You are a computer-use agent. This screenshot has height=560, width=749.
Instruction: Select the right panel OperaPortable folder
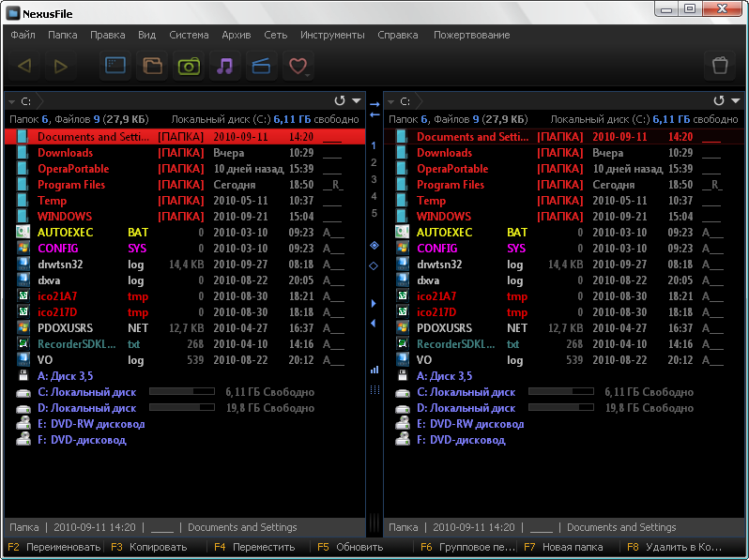pos(564,169)
